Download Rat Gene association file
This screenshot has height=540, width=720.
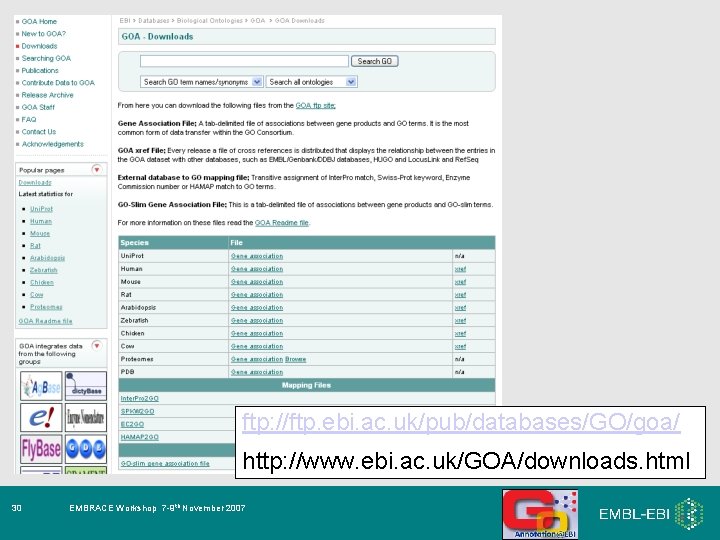(257, 295)
